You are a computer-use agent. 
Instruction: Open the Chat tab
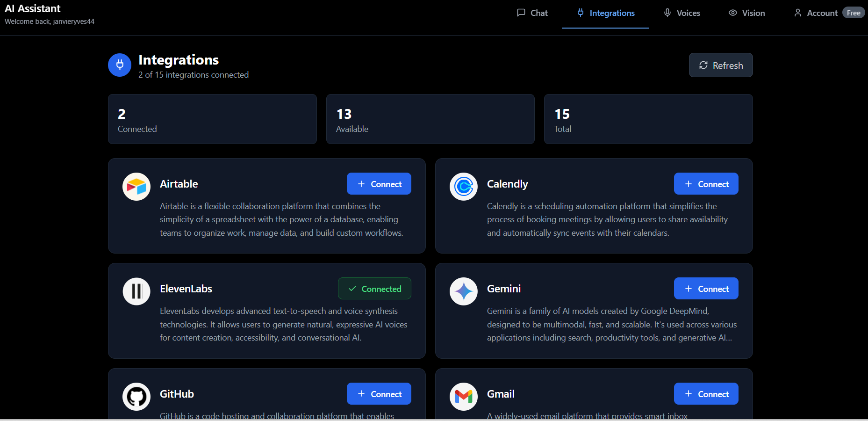532,13
